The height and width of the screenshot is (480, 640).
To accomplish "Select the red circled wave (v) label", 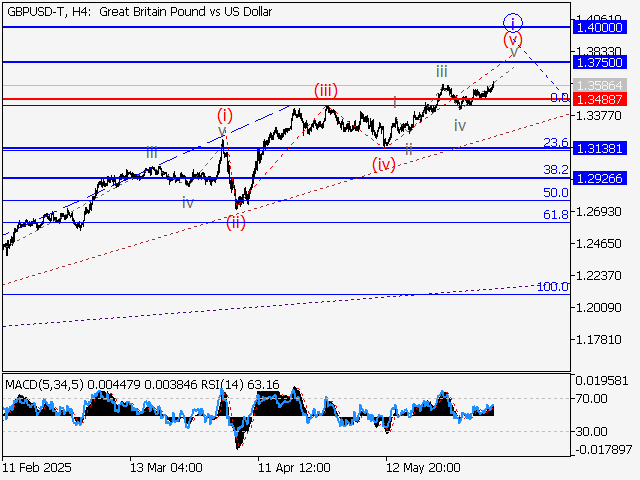I will (x=512, y=40).
